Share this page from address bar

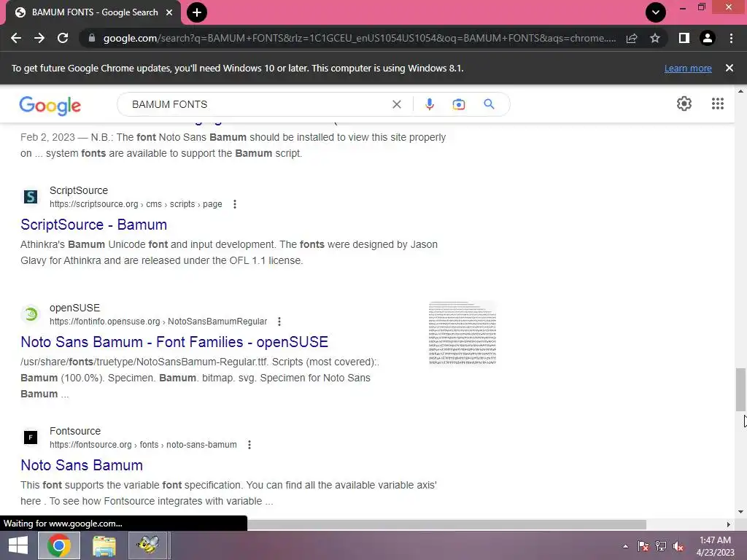click(x=632, y=38)
